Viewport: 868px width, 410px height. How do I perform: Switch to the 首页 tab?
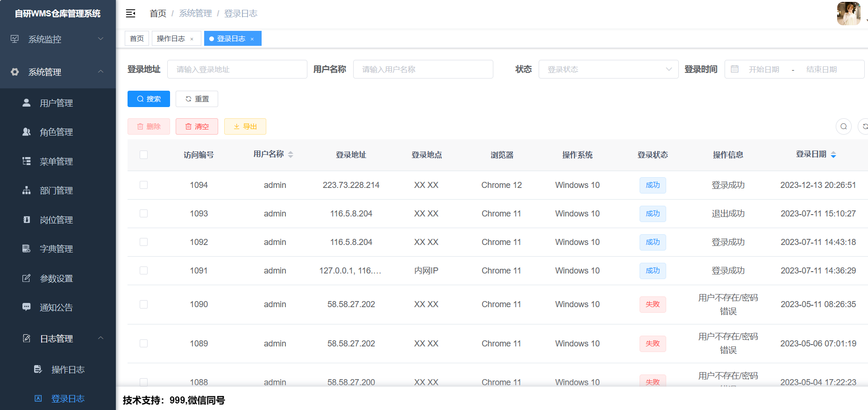(x=137, y=38)
